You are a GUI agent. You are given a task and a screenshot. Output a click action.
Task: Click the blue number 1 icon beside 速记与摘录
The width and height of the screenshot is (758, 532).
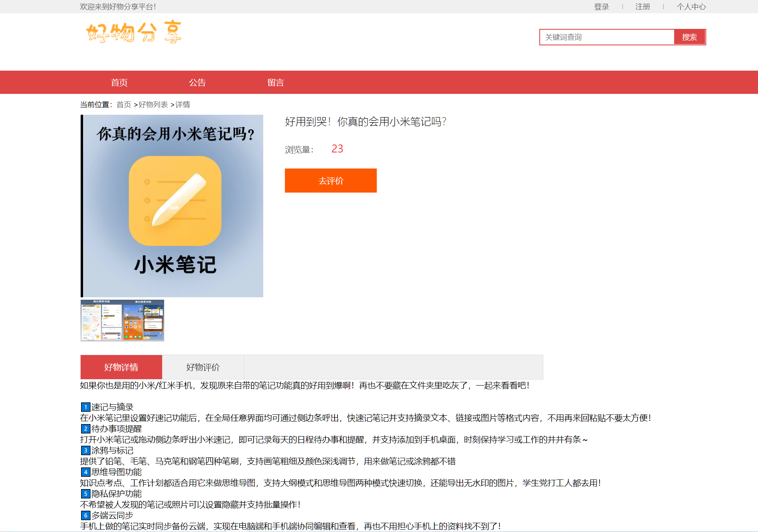85,407
